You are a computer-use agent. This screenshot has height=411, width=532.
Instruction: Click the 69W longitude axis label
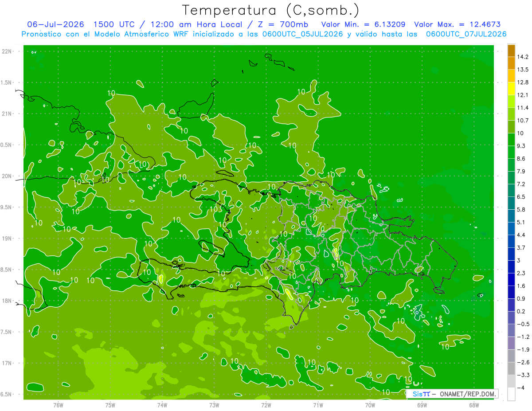click(422, 404)
